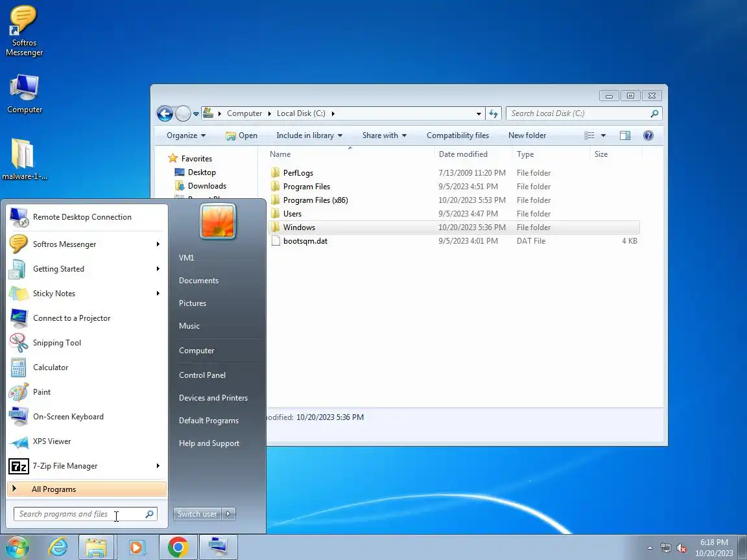The image size is (747, 560).
Task: Open Windows Media Player from taskbar
Action: tap(137, 547)
